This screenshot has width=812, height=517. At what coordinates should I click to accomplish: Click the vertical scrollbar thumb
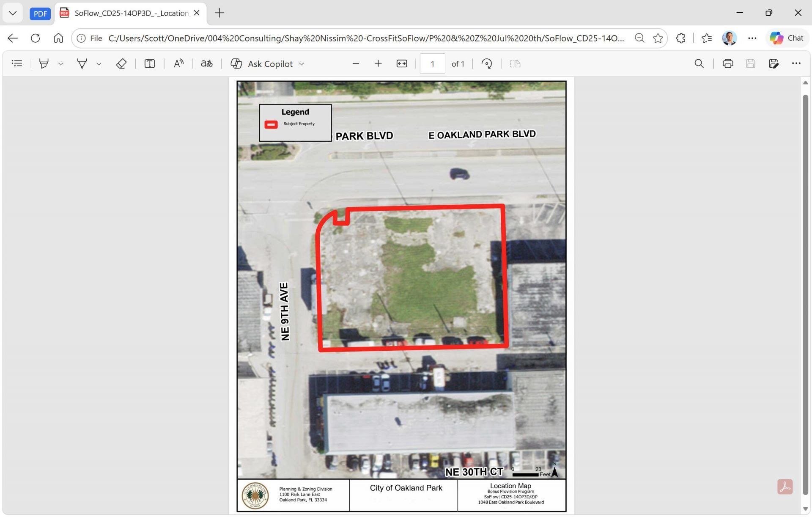click(805, 295)
